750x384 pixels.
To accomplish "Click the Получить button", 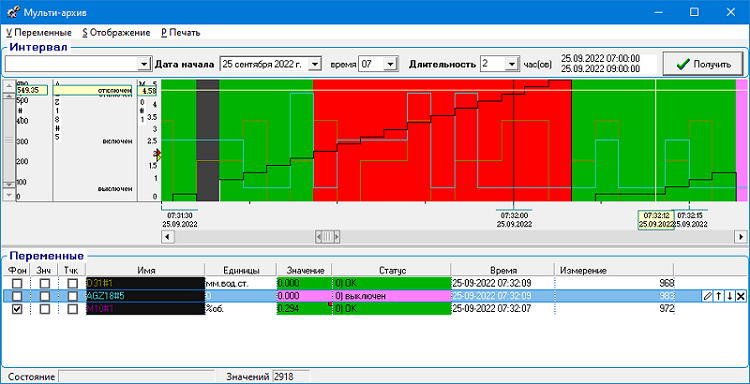I will pyautogui.click(x=703, y=64).
